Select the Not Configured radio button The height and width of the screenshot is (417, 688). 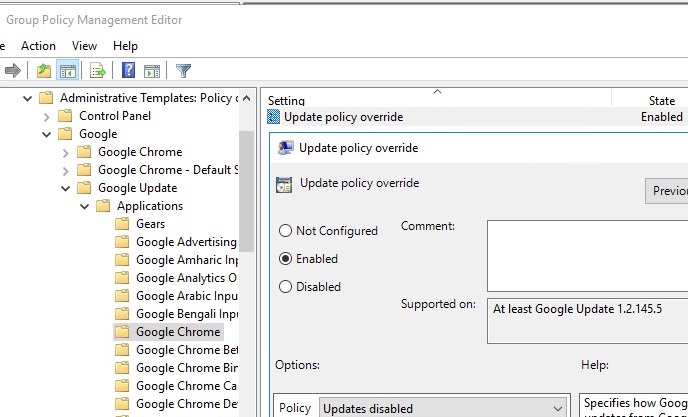[x=286, y=231]
